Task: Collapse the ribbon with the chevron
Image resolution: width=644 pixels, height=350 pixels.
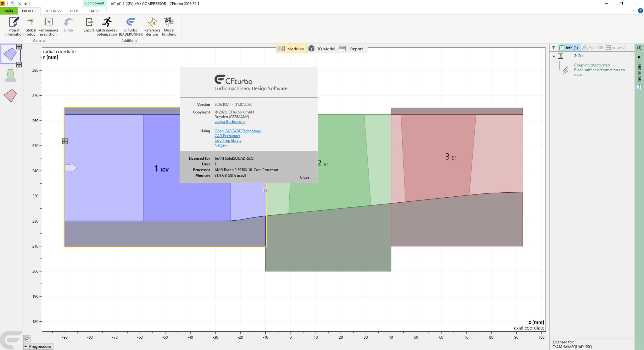Action: [633, 11]
